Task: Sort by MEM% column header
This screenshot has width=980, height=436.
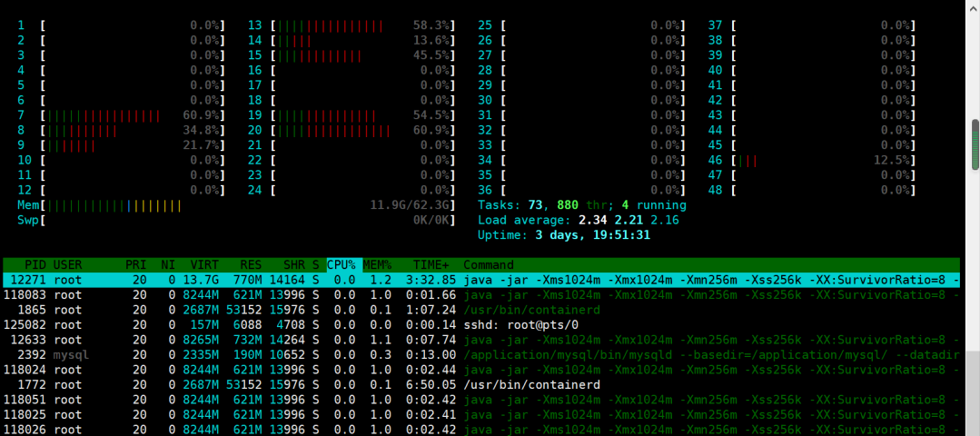Action: (x=378, y=265)
